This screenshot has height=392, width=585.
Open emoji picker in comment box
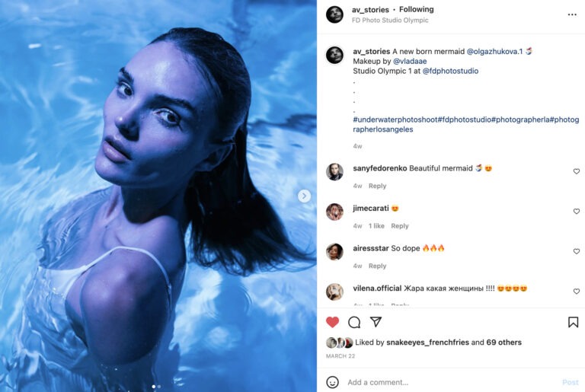[x=332, y=382]
